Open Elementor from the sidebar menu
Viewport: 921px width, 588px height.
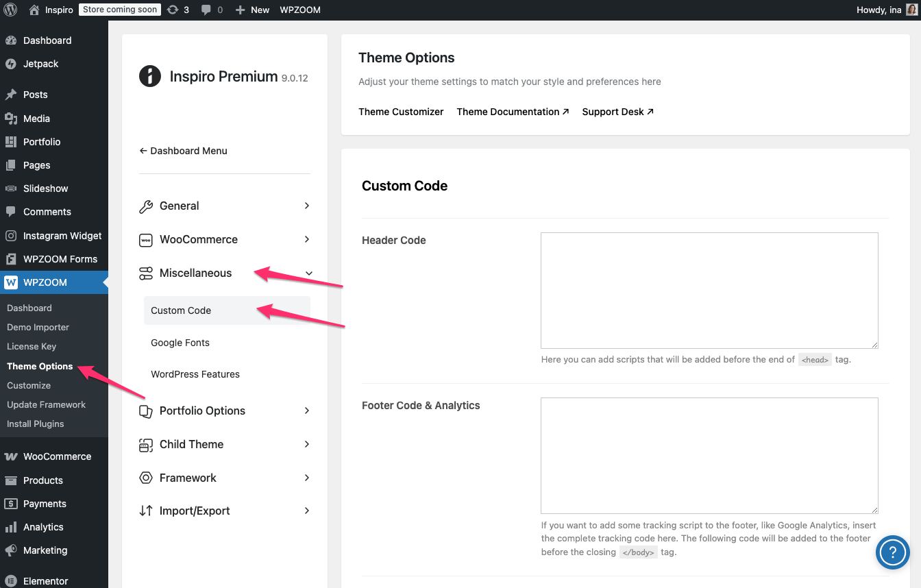(x=45, y=580)
